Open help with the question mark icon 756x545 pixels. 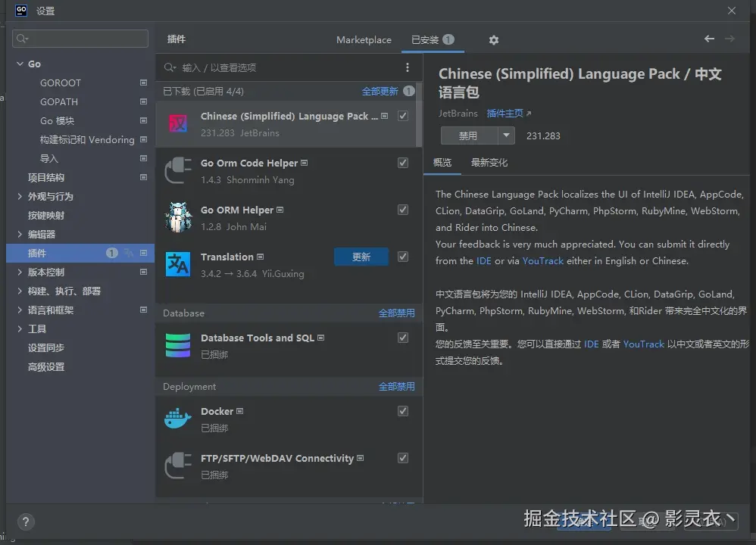(26, 522)
